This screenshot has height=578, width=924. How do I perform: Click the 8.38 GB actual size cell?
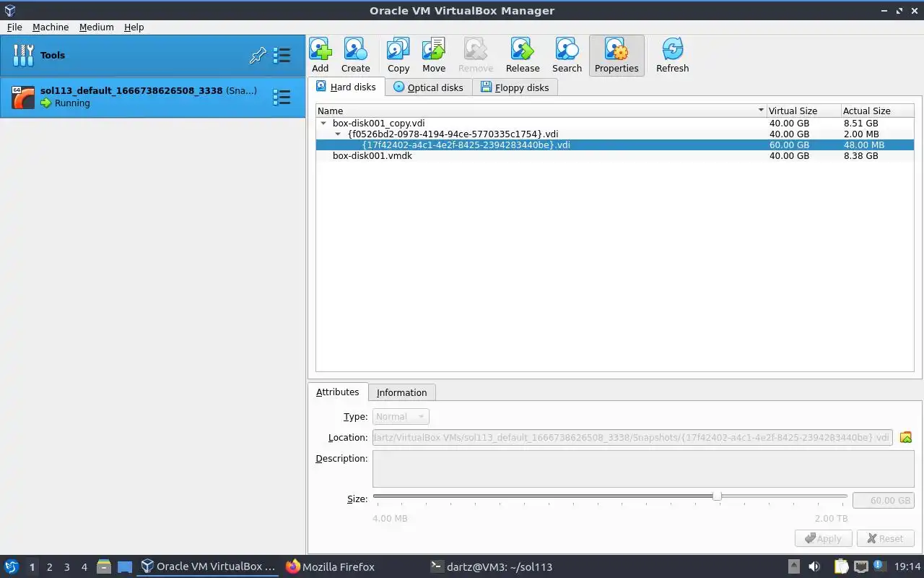pyautogui.click(x=860, y=156)
